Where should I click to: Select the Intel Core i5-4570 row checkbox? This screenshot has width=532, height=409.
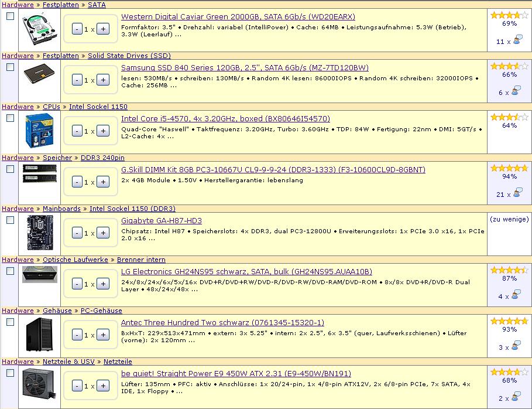[x=11, y=118]
